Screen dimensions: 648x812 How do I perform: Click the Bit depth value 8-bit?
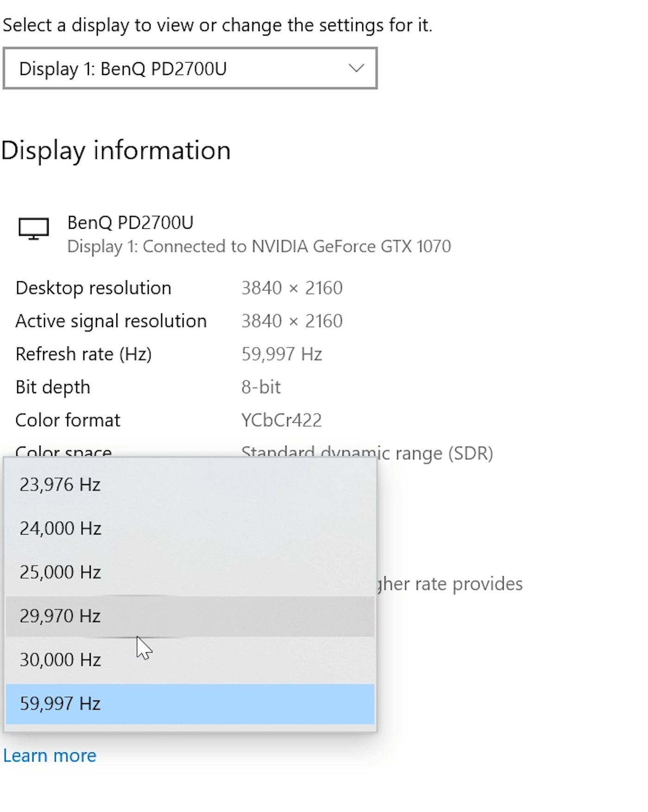point(261,387)
